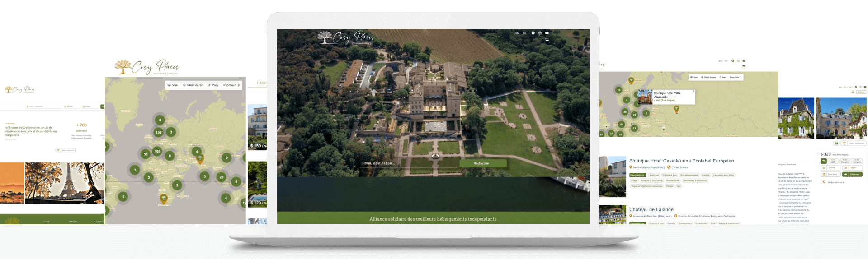The height and width of the screenshot is (259, 868).
Task: Switch language to EN in center header
Action: click(x=517, y=33)
